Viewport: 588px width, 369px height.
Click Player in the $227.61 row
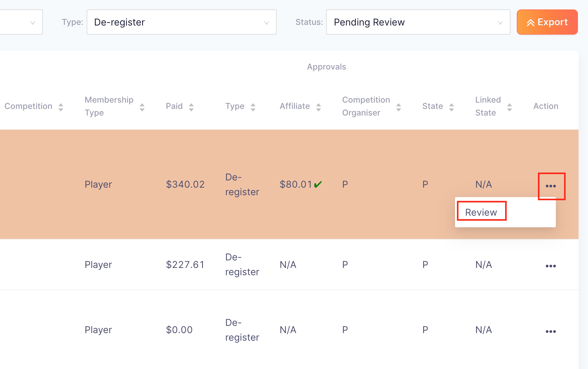98,264
